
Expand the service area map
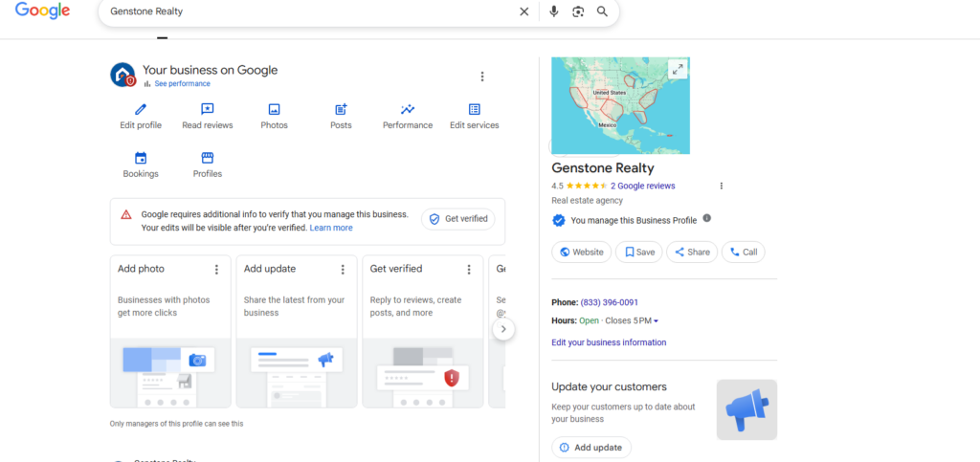pyautogui.click(x=678, y=69)
